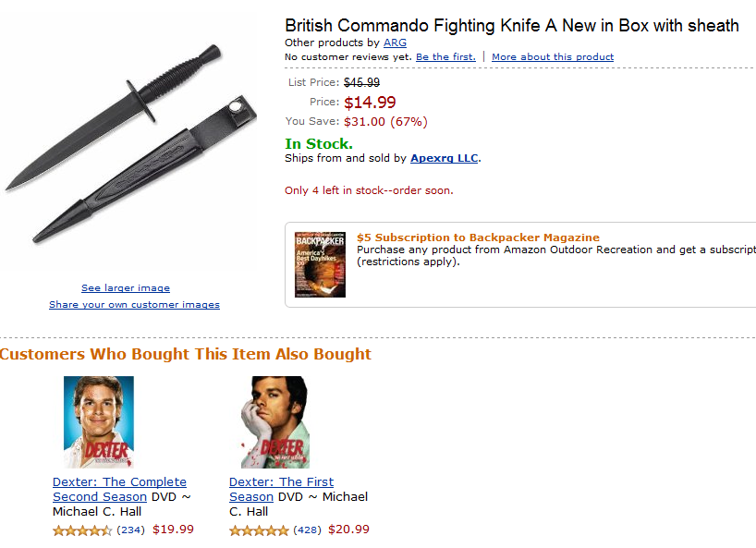Click the $19.99 price for Second Season

click(173, 530)
